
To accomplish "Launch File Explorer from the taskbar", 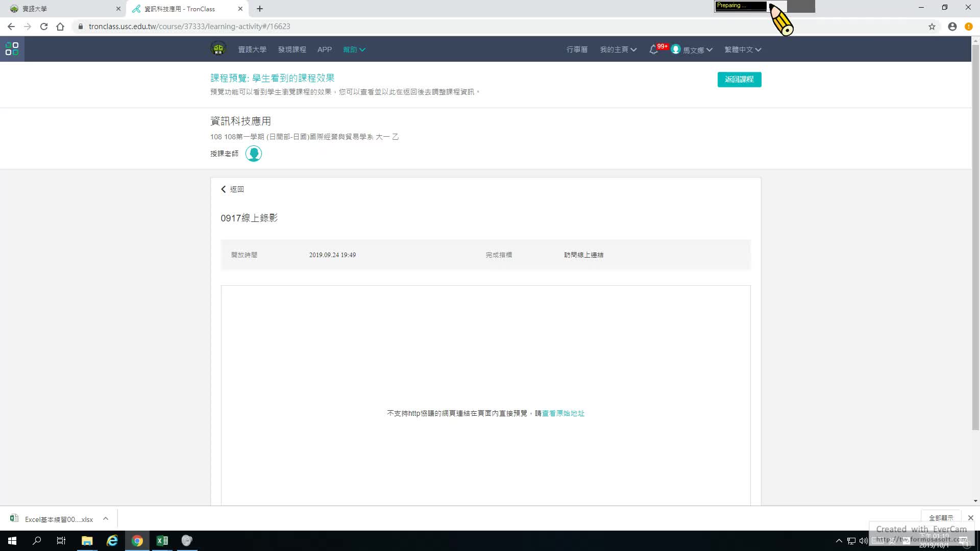I will tap(87, 541).
